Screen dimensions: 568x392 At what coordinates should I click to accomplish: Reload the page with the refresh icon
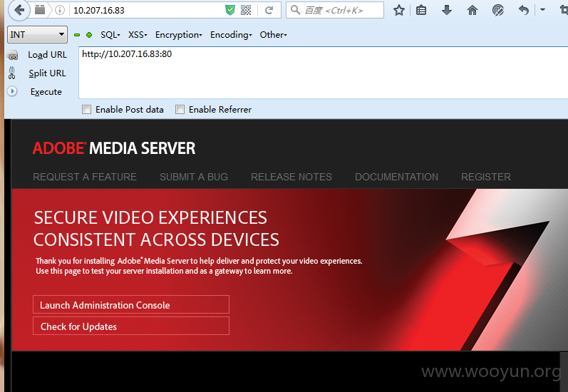click(269, 10)
